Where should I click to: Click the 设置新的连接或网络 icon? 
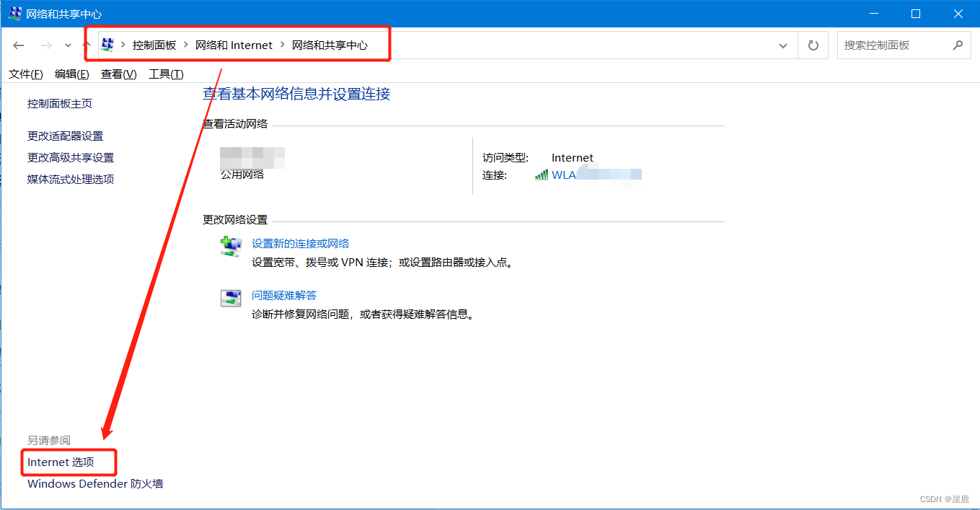231,247
